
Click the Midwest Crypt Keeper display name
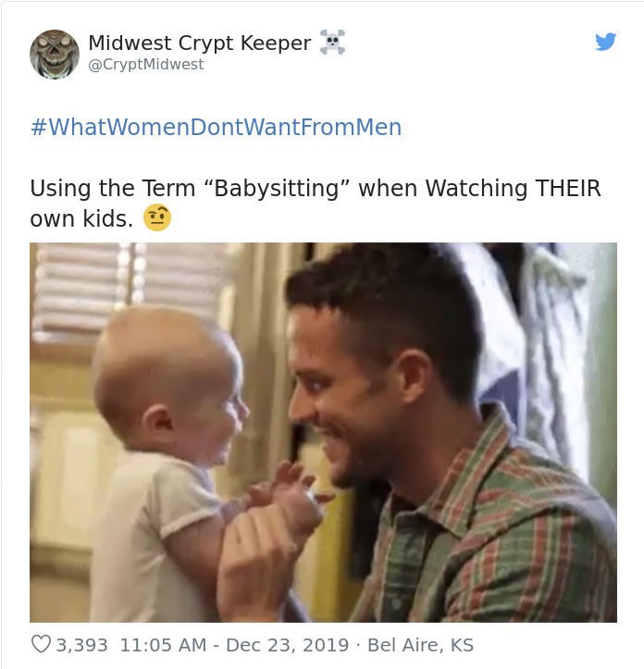200,43
